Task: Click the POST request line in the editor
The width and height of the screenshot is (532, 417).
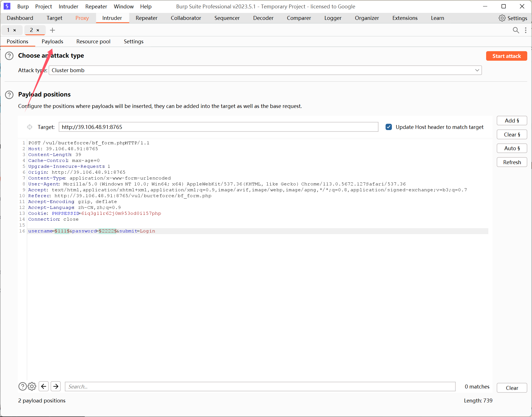Action: [89, 143]
